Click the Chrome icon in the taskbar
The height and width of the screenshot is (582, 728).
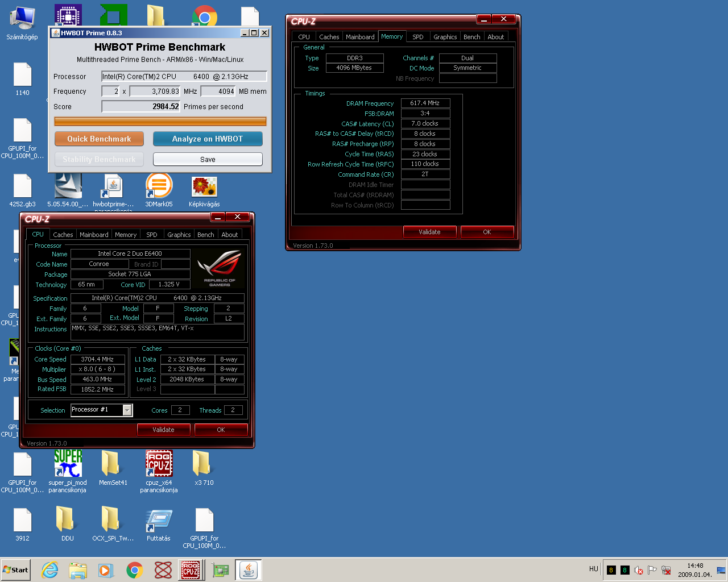click(x=134, y=570)
